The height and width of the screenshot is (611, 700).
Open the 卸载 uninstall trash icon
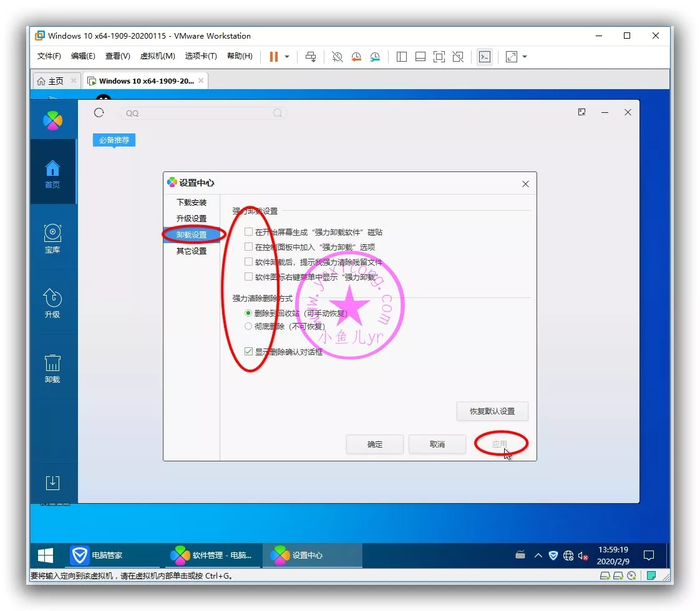[x=52, y=368]
